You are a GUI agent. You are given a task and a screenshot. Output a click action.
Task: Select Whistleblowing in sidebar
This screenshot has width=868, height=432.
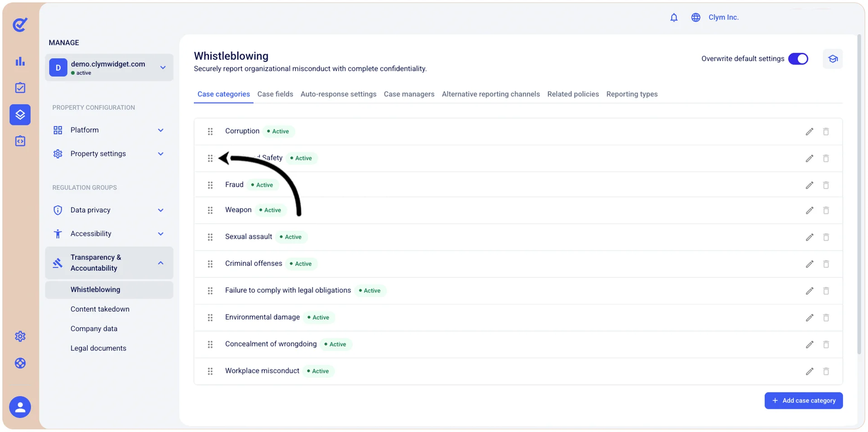pyautogui.click(x=109, y=290)
